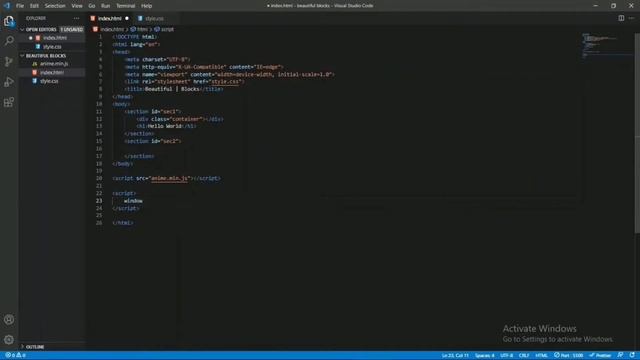Viewport: 640px width, 360px height.
Task: Open Explorer panel ellipsis menu
Action: tap(76, 18)
